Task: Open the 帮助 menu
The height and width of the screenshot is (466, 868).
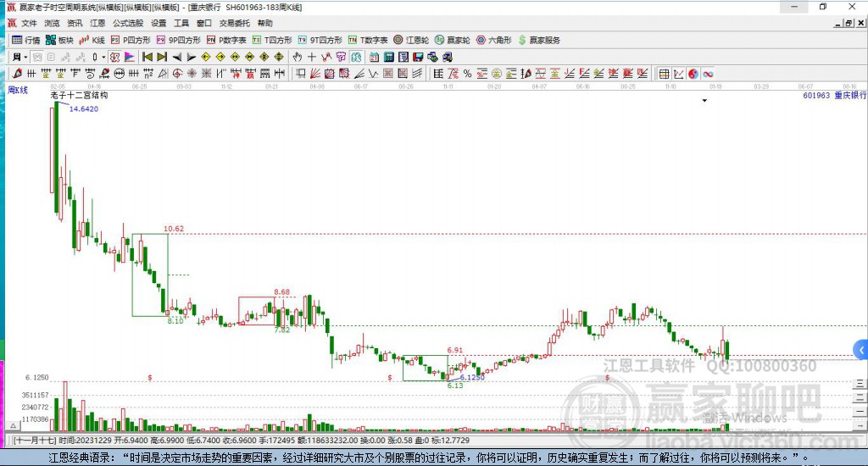Action: click(x=264, y=23)
